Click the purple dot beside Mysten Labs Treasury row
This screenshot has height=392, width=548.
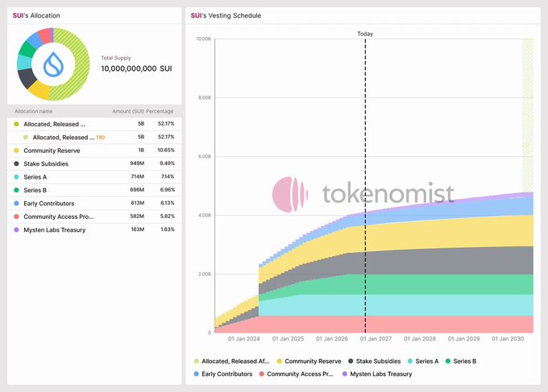(x=16, y=229)
